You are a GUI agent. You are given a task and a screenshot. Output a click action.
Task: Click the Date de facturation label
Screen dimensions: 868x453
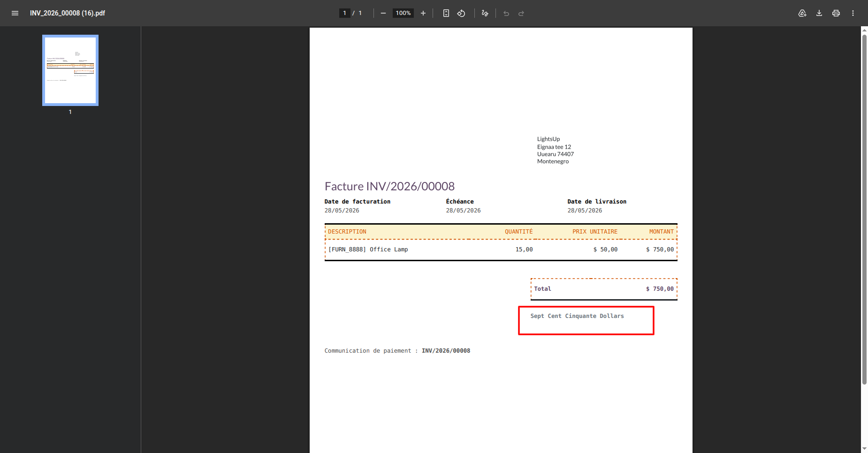(x=358, y=202)
